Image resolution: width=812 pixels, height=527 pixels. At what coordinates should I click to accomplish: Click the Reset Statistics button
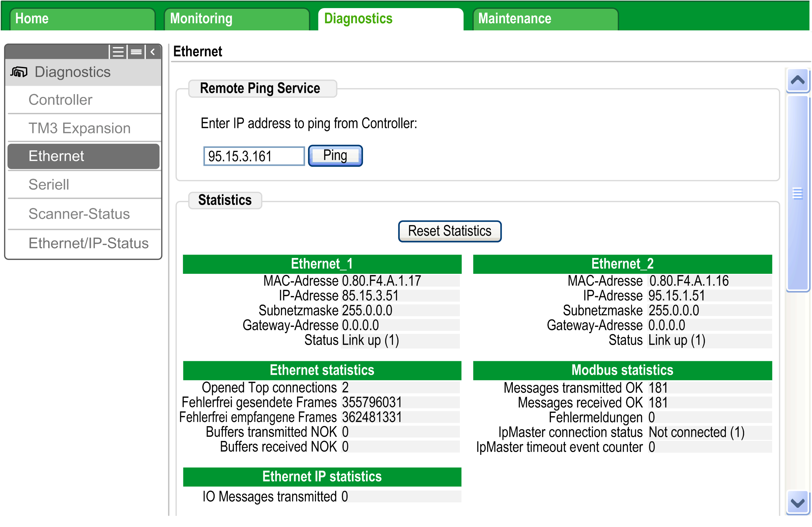click(x=450, y=231)
